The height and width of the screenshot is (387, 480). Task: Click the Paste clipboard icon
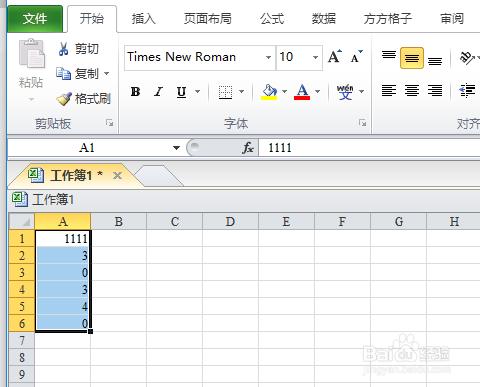pyautogui.click(x=31, y=53)
